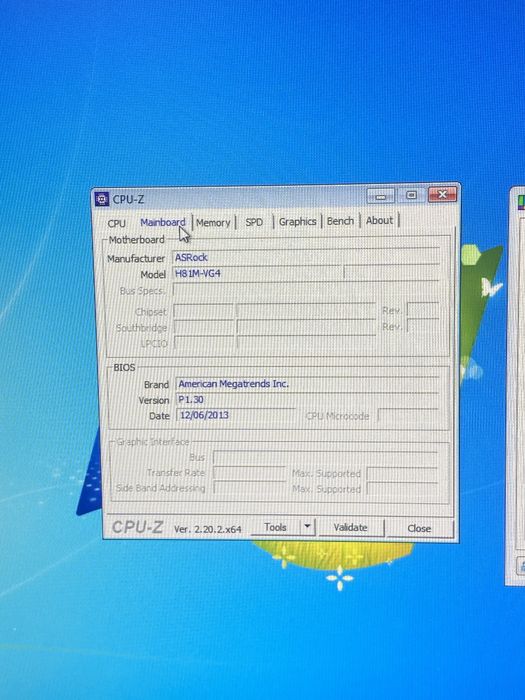Close CPU-Z with the red X
This screenshot has height=700, width=525.
pyautogui.click(x=442, y=195)
